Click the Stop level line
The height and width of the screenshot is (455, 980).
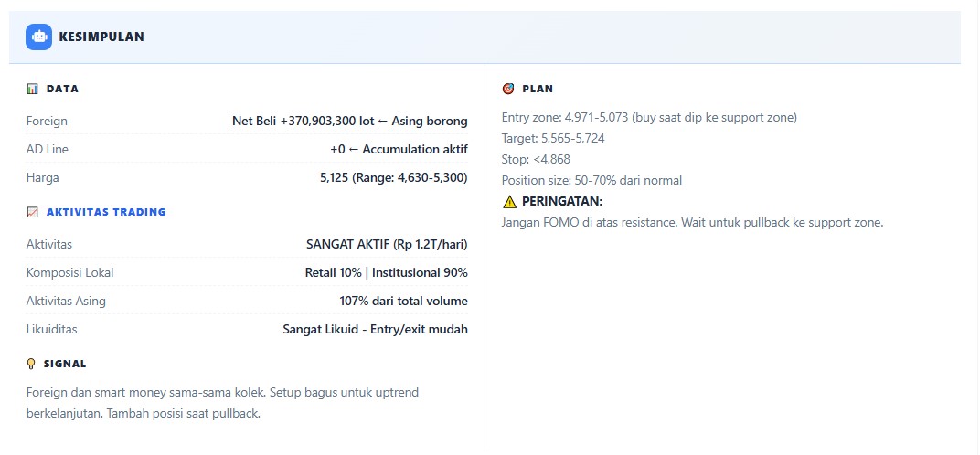[536, 159]
